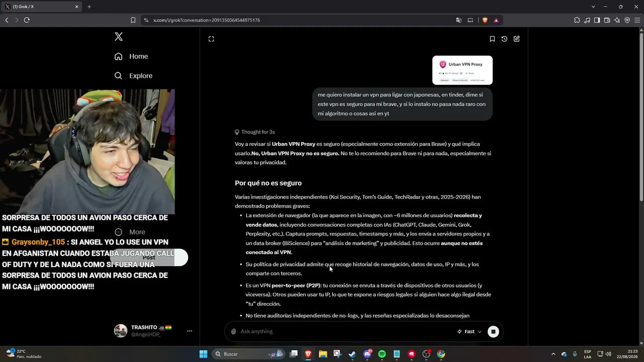Open File Explorer from the taskbar
This screenshot has width=644, height=362.
[323, 354]
